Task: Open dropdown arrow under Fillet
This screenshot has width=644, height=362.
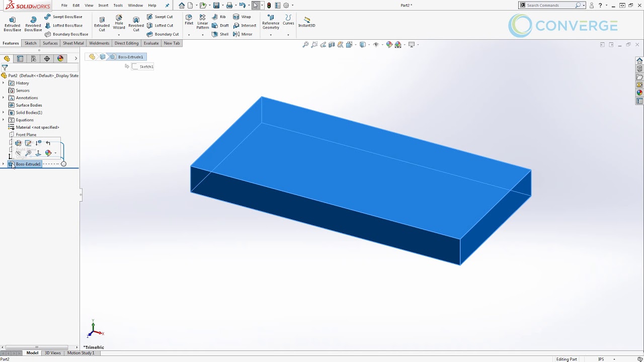Action: point(189,35)
